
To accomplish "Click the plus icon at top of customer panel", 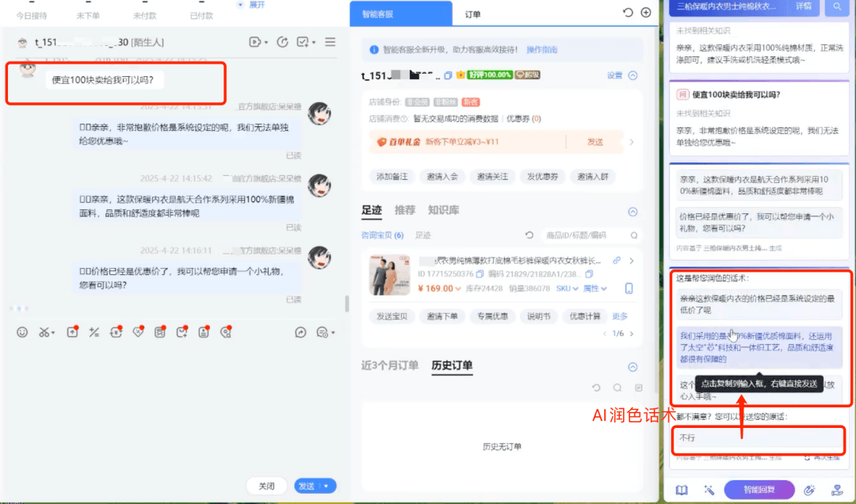I will tap(646, 13).
